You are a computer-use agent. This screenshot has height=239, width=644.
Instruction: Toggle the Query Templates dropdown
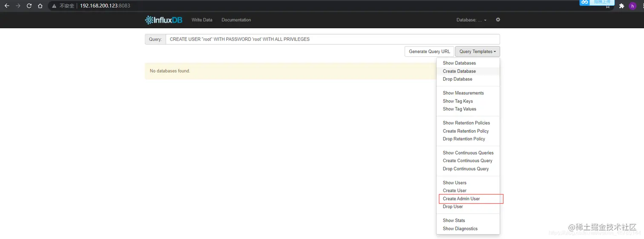pyautogui.click(x=477, y=52)
